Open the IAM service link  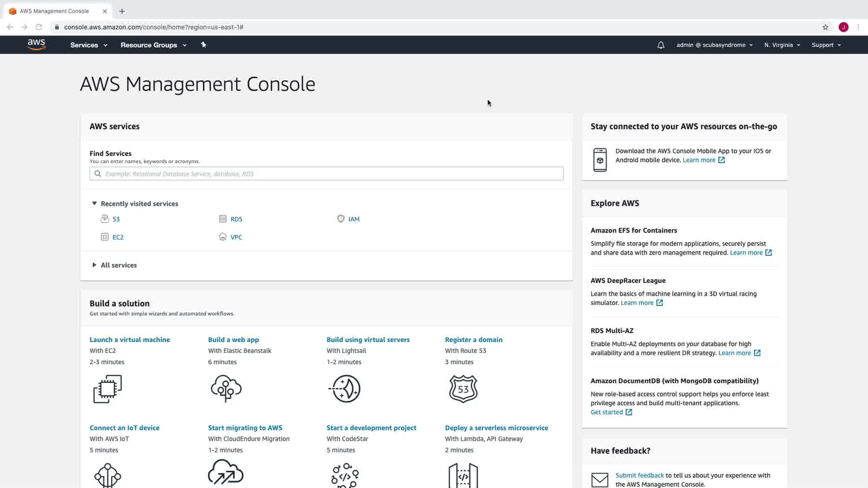pyautogui.click(x=354, y=219)
